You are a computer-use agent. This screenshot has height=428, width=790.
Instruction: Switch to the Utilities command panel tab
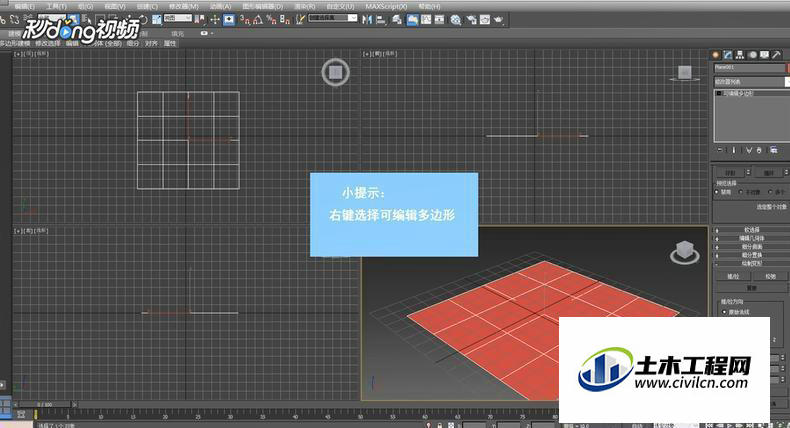pyautogui.click(x=776, y=54)
